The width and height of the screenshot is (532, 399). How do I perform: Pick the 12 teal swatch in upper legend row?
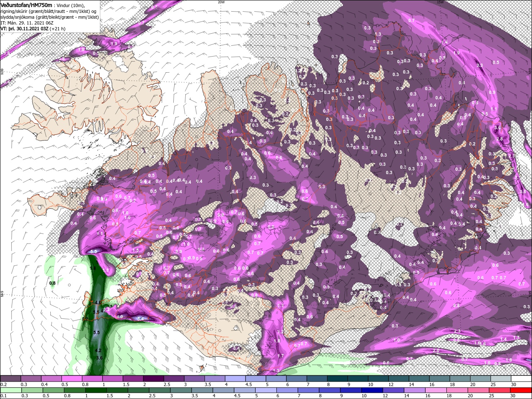399,379
